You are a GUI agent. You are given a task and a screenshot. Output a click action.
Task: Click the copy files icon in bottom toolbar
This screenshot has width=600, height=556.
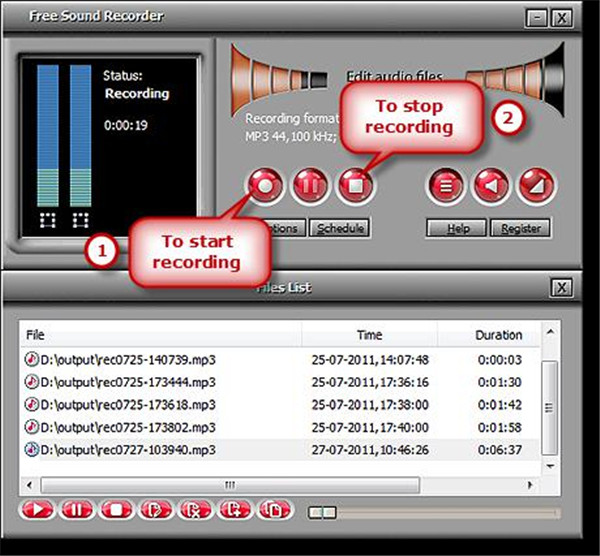click(274, 510)
